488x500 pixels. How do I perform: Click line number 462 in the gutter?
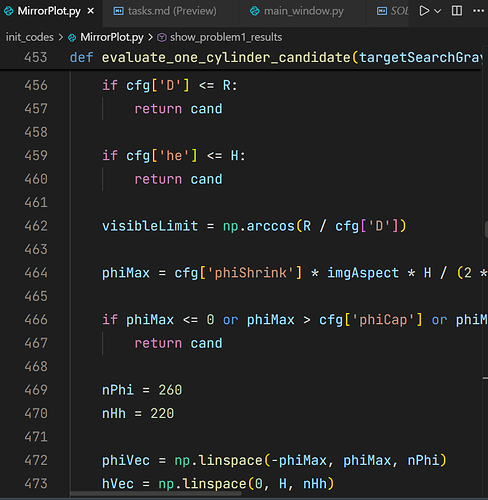[36, 226]
